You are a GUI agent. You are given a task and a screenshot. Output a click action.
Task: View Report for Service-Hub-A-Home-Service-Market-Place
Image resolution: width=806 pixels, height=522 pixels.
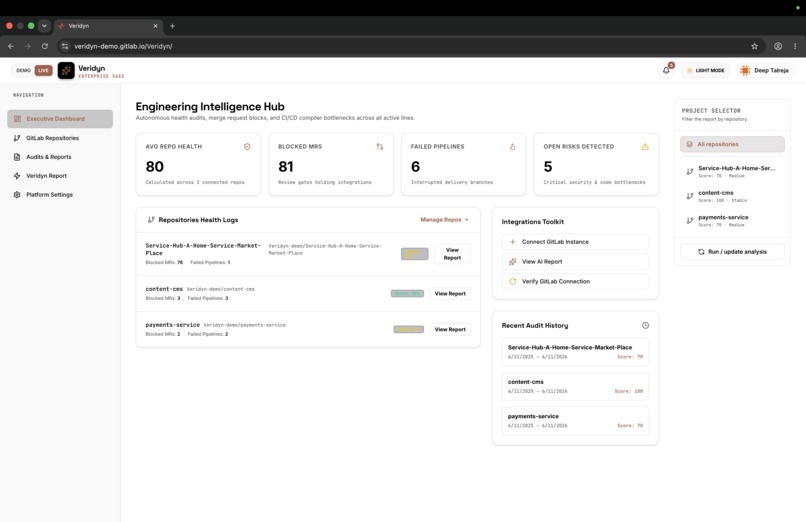pyautogui.click(x=452, y=254)
